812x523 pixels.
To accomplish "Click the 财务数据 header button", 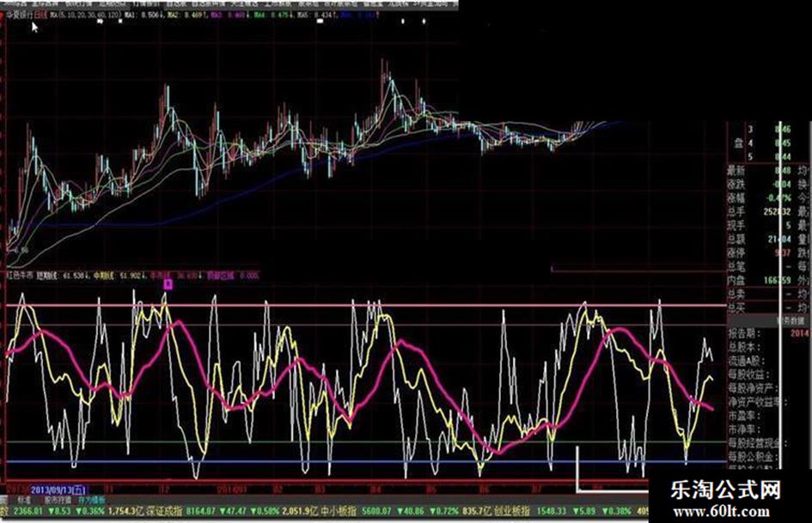I will (791, 321).
